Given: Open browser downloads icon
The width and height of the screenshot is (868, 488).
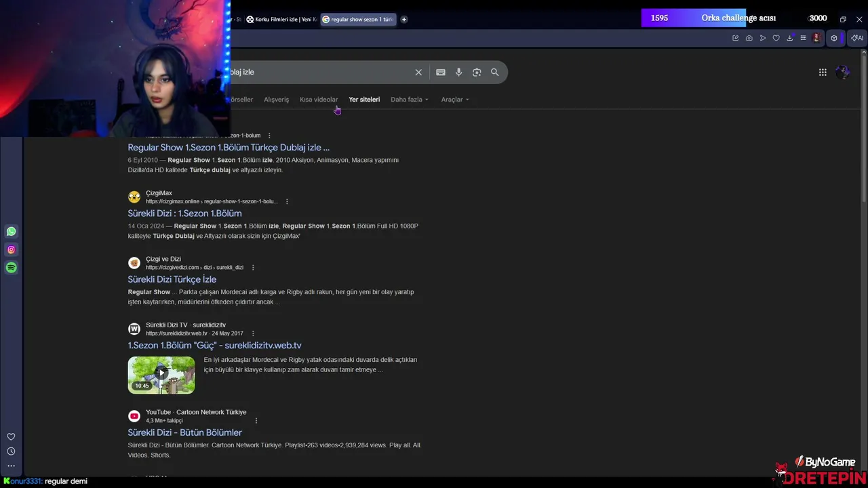Looking at the screenshot, I should coord(789,38).
